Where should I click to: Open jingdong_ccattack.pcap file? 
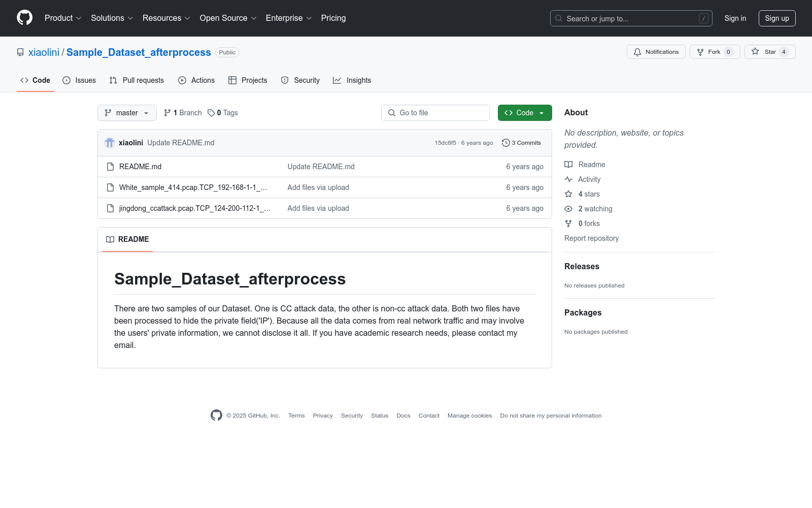[x=195, y=208]
